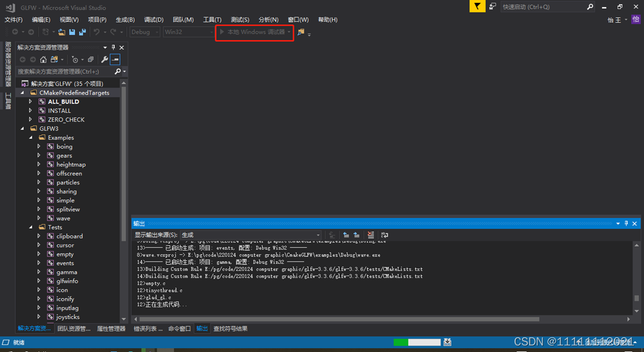Click the Find in Files toolbar icon

(301, 32)
